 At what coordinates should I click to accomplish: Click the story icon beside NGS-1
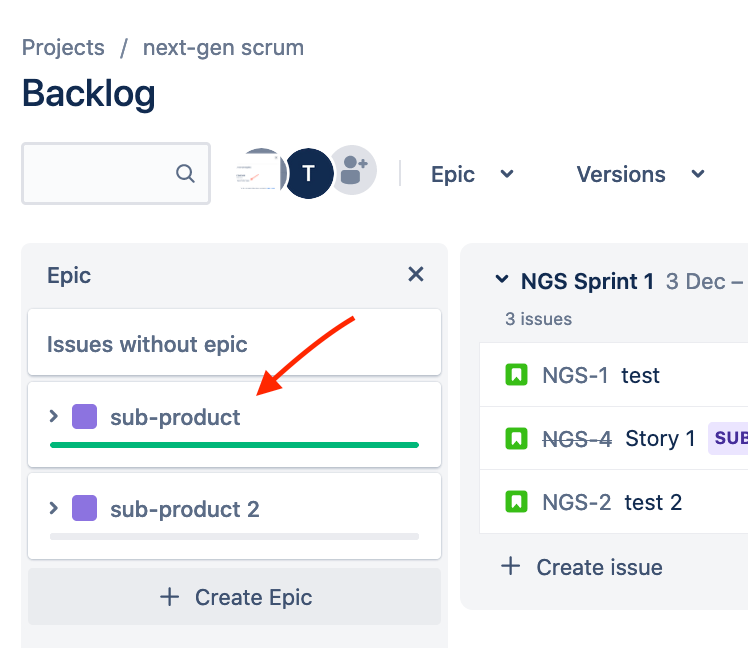[x=516, y=376]
